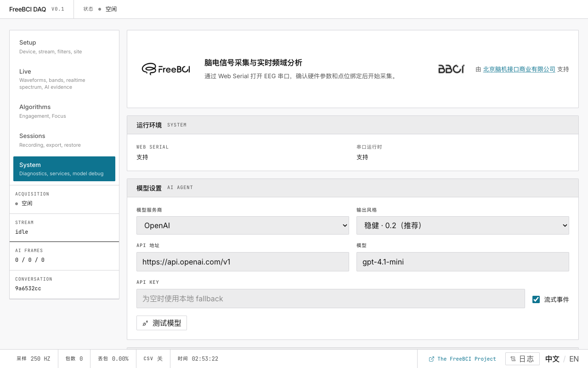Click the plug icon on 测试模型 button

pos(145,323)
